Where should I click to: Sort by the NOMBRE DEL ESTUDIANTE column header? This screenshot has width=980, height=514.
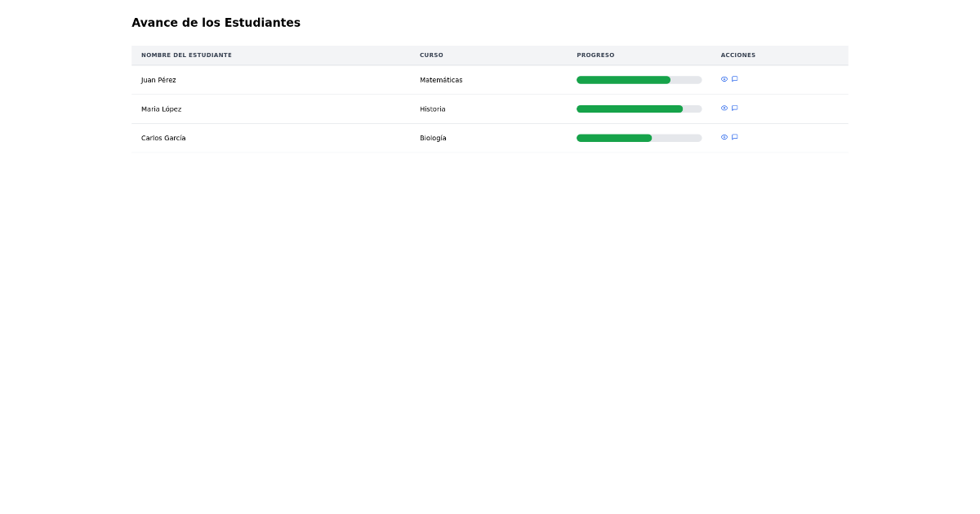[x=186, y=55]
